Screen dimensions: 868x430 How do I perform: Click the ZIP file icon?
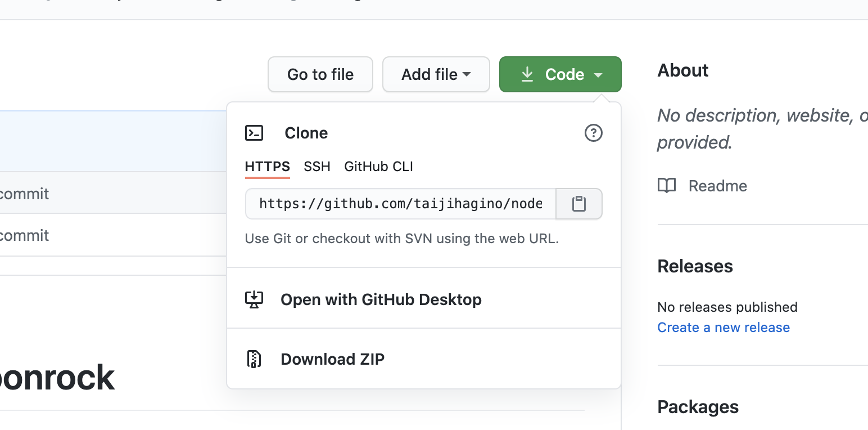pyautogui.click(x=254, y=359)
